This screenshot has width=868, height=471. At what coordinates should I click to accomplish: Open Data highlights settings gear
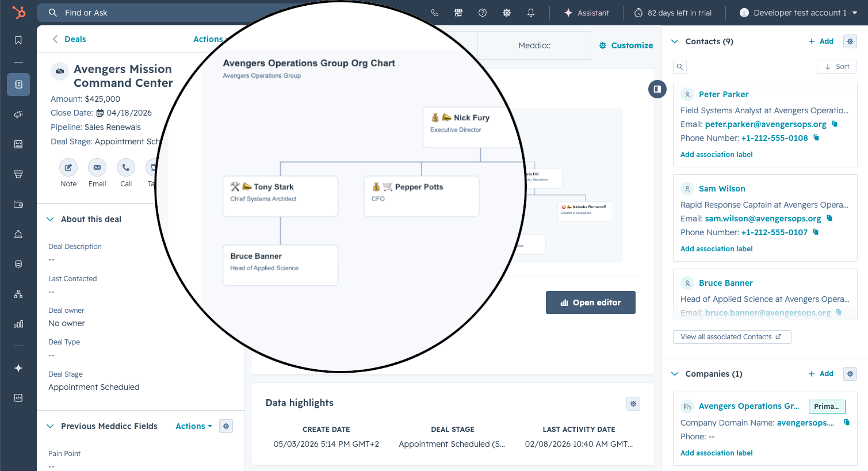click(633, 404)
